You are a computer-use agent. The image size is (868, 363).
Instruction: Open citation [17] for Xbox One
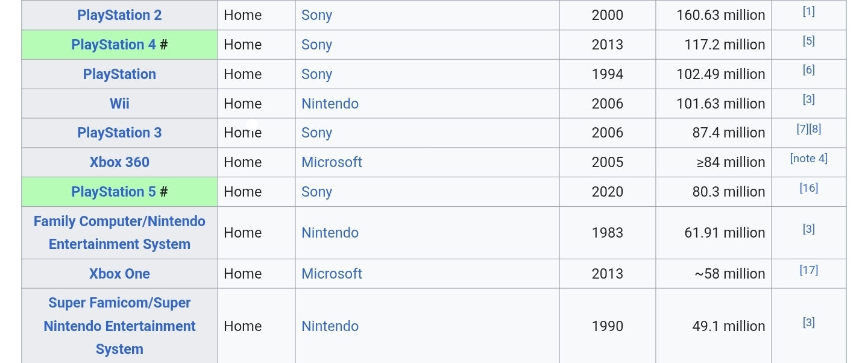click(808, 270)
